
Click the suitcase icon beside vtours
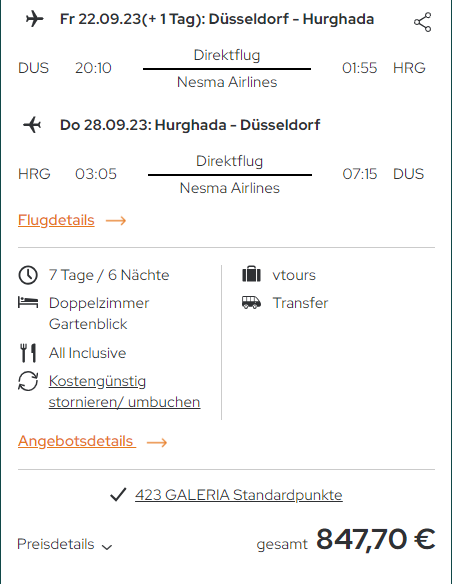tap(251, 274)
